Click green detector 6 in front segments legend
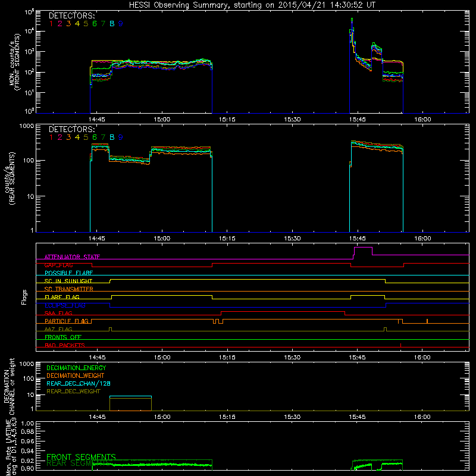This screenshot has height=476, width=476. tap(95, 24)
